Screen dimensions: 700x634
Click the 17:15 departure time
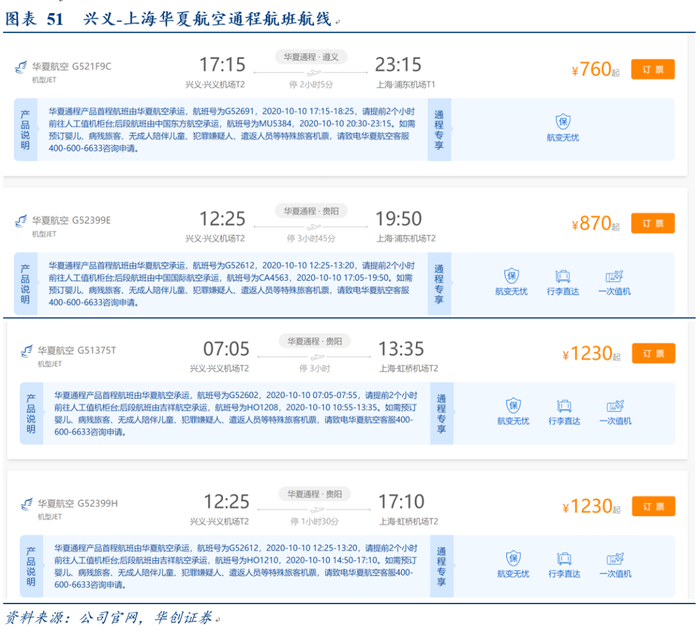click(x=222, y=65)
